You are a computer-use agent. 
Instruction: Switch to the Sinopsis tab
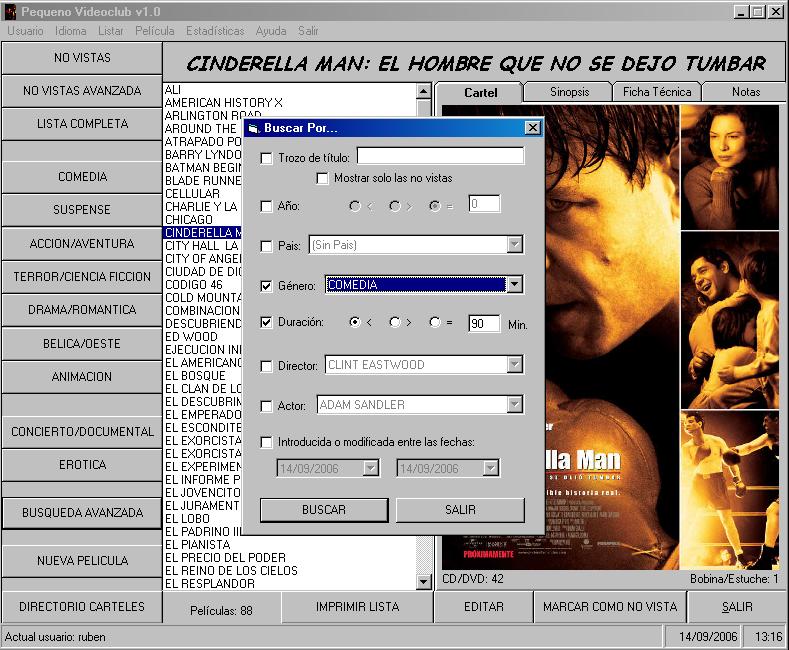569,92
